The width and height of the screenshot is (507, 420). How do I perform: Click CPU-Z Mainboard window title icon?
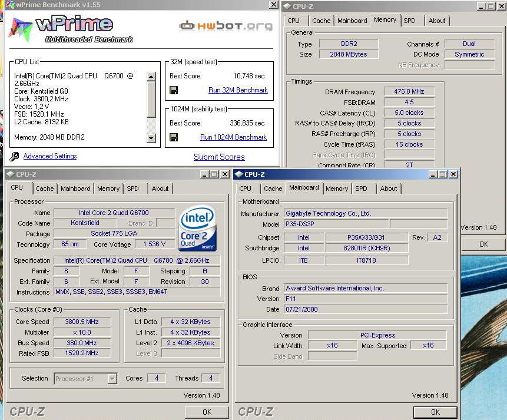pos(239,174)
